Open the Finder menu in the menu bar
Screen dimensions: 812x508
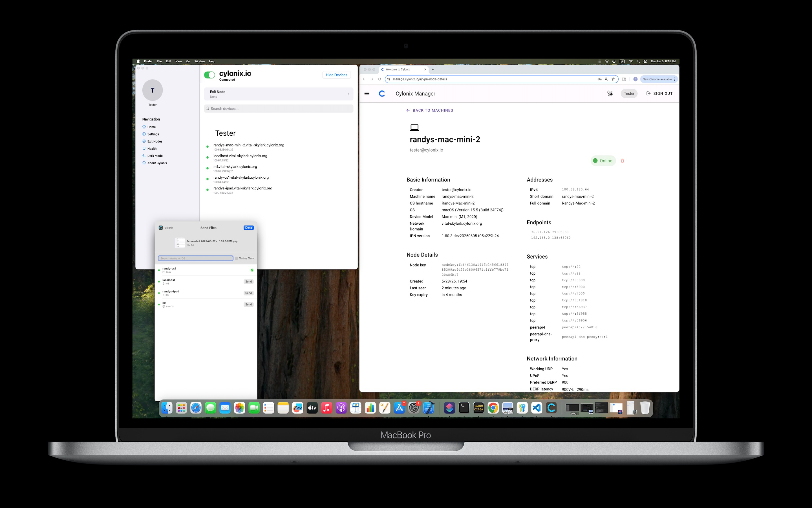148,61
